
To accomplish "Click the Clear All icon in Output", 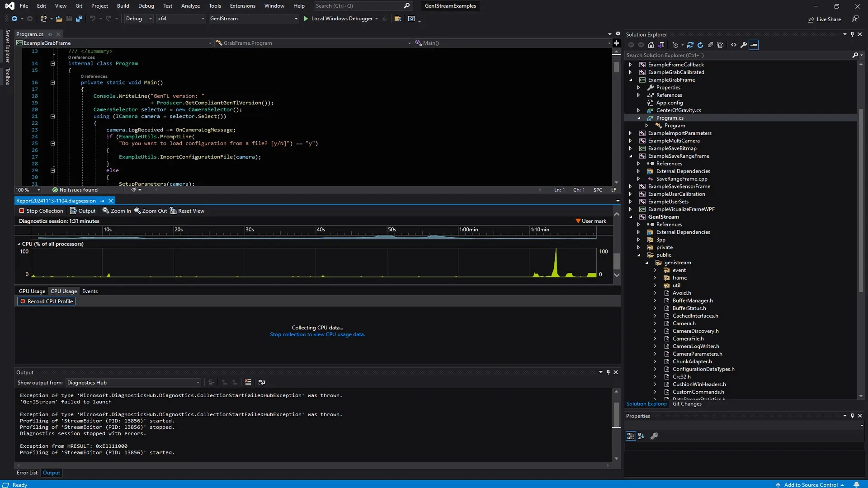I will coord(248,383).
